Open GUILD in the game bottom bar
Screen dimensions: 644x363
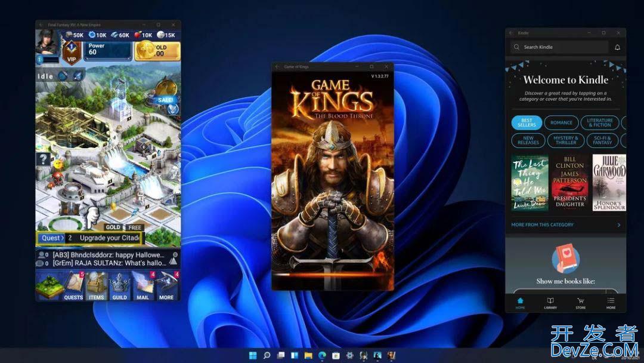pos(119,286)
